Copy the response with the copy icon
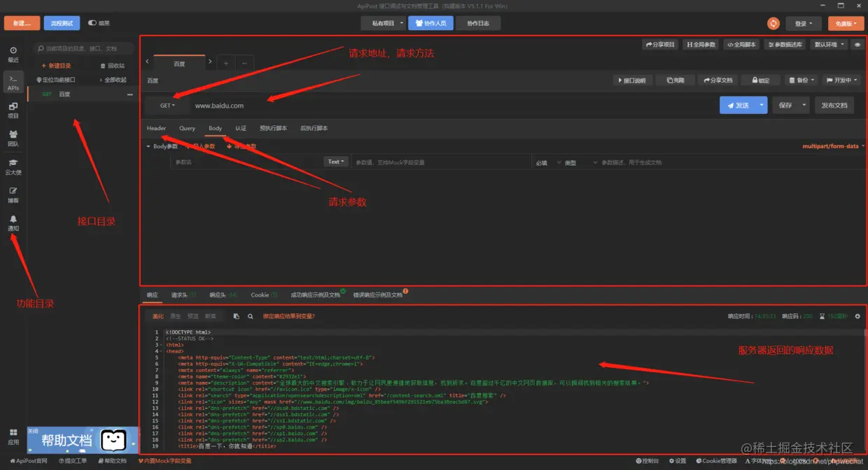 (x=236, y=316)
